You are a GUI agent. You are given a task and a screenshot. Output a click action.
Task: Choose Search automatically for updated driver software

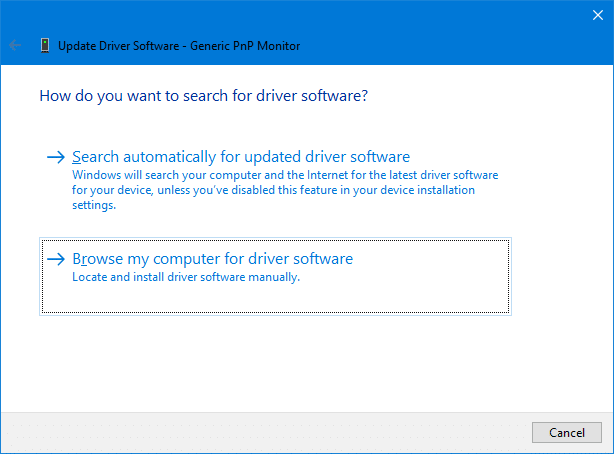[x=241, y=157]
